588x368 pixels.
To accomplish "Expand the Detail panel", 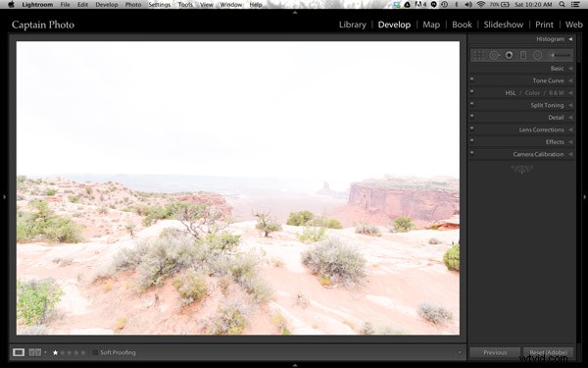I will click(570, 118).
